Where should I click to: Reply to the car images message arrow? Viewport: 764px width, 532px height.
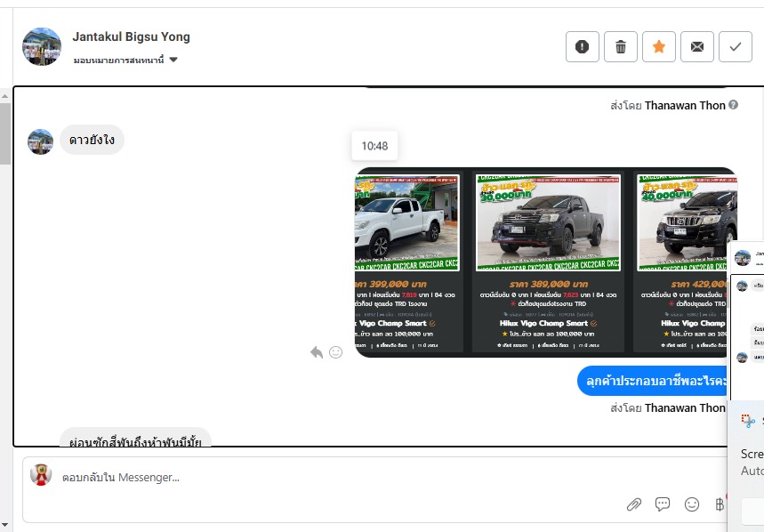pos(317,352)
